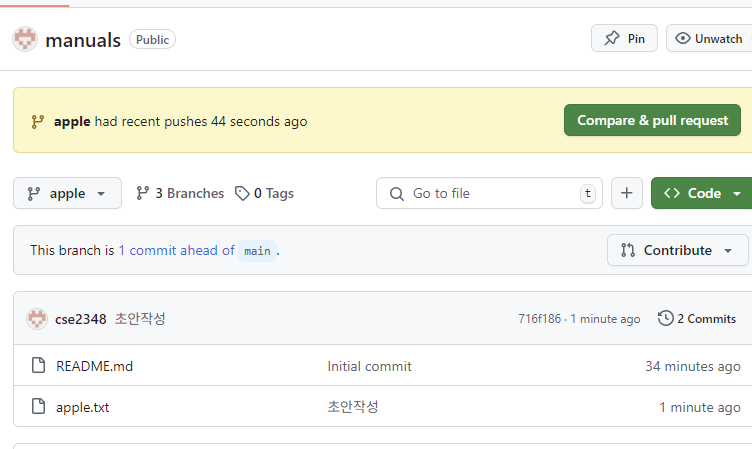View the 0 Tags link

pyautogui.click(x=264, y=193)
